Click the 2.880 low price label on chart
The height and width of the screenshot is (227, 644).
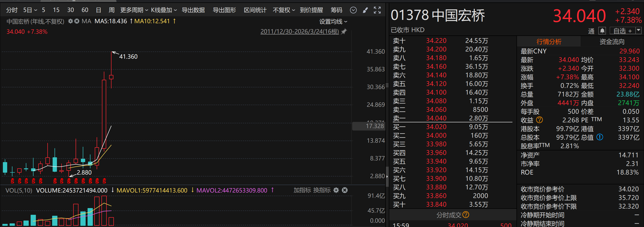(x=84, y=172)
